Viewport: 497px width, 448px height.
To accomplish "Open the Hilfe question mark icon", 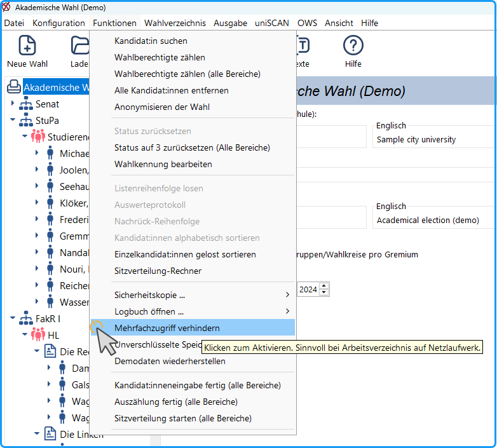I will 353,45.
